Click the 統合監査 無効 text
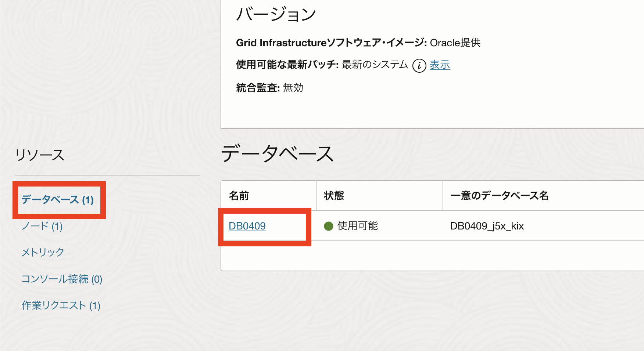 tap(269, 88)
